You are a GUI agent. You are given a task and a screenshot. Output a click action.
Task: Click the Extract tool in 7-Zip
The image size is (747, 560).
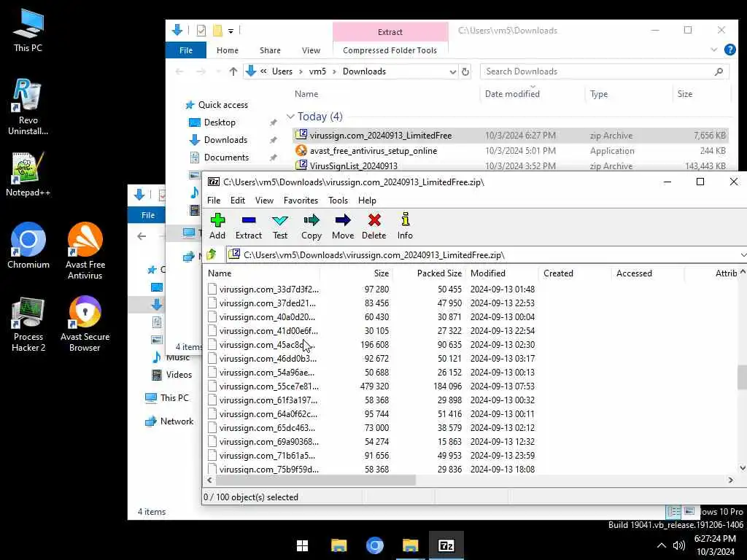coord(248,226)
